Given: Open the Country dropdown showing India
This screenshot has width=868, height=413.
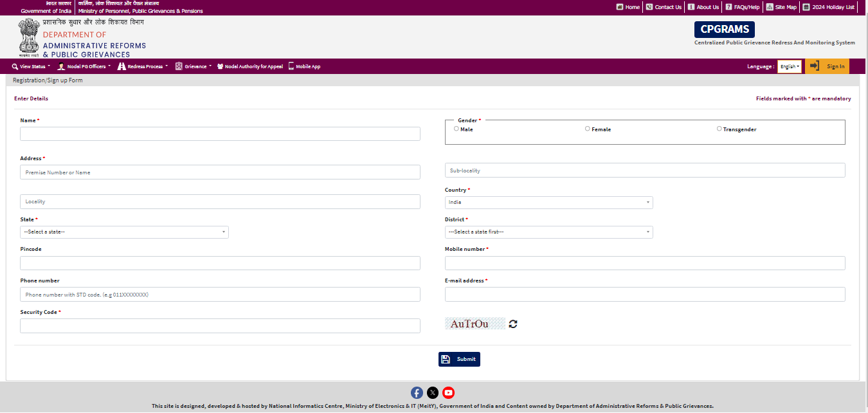Looking at the screenshot, I should [548, 202].
